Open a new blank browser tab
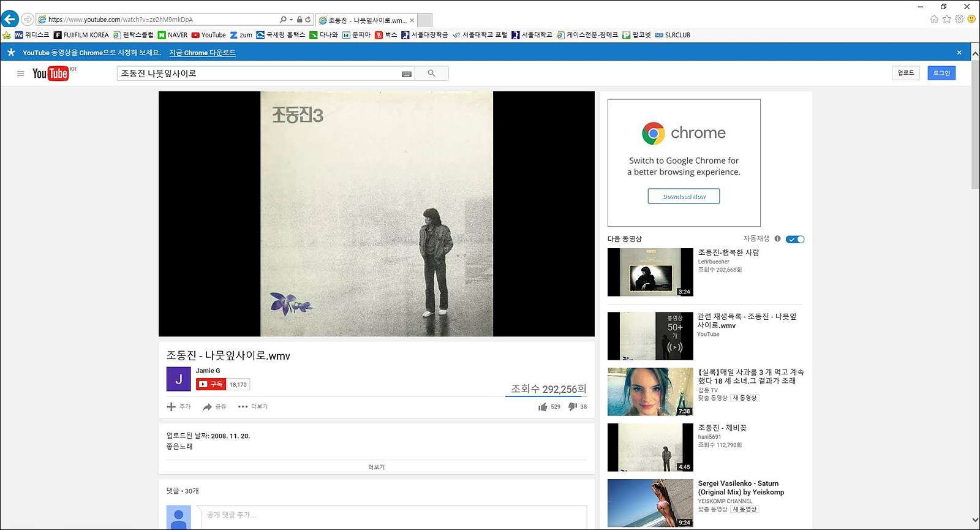The width and height of the screenshot is (980, 530). (x=425, y=20)
